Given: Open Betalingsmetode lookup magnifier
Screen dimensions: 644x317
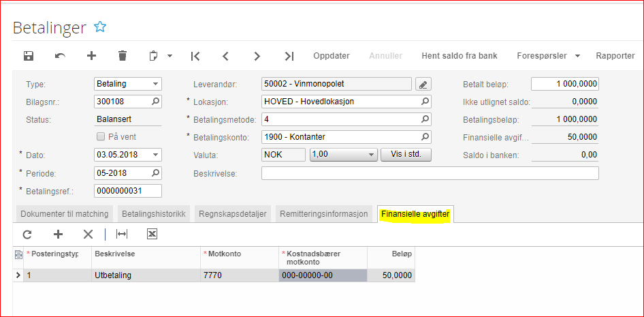Looking at the screenshot, I should (425, 119).
